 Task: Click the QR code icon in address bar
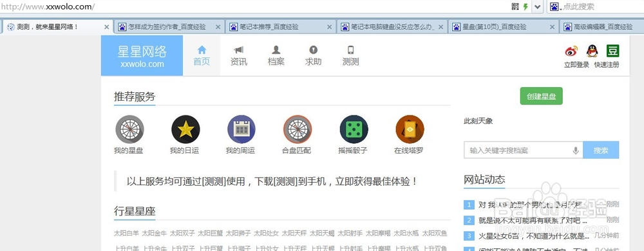(515, 6)
